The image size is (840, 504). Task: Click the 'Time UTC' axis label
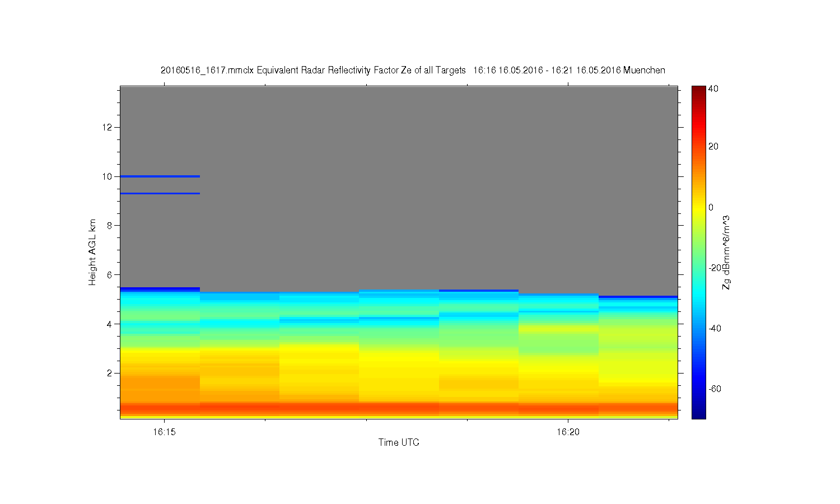click(x=399, y=442)
